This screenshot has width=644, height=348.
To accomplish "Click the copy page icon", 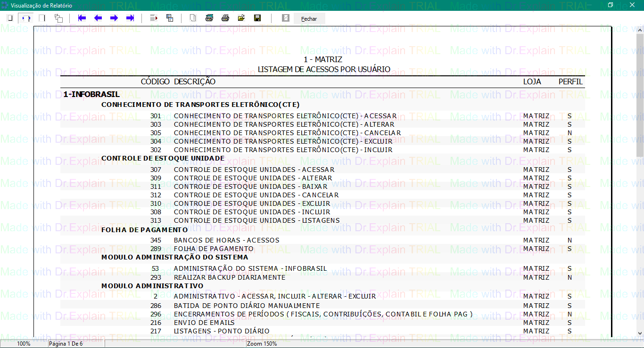I will tap(193, 18).
